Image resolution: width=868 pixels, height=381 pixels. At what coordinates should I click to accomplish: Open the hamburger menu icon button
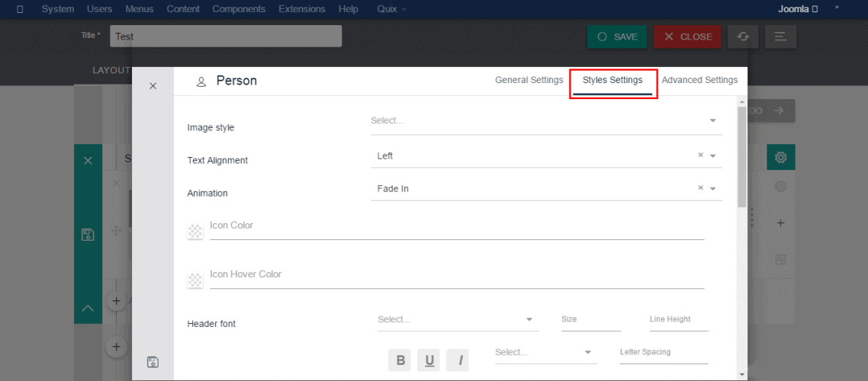pyautogui.click(x=780, y=37)
